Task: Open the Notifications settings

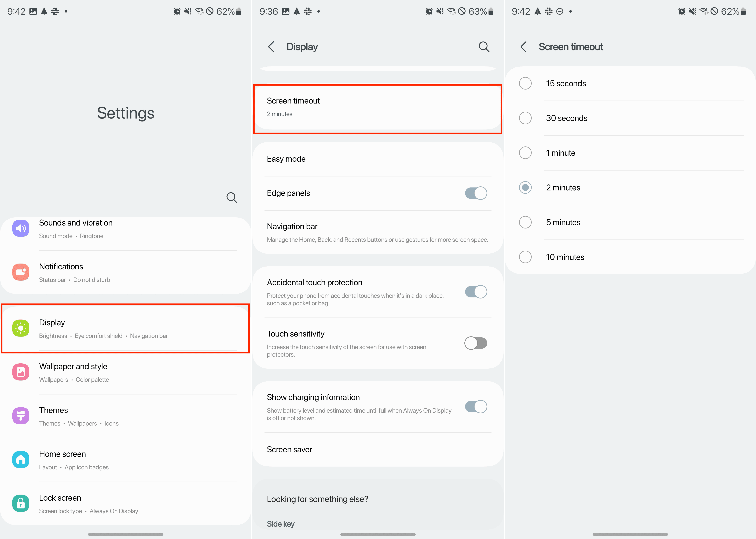Action: click(x=126, y=272)
